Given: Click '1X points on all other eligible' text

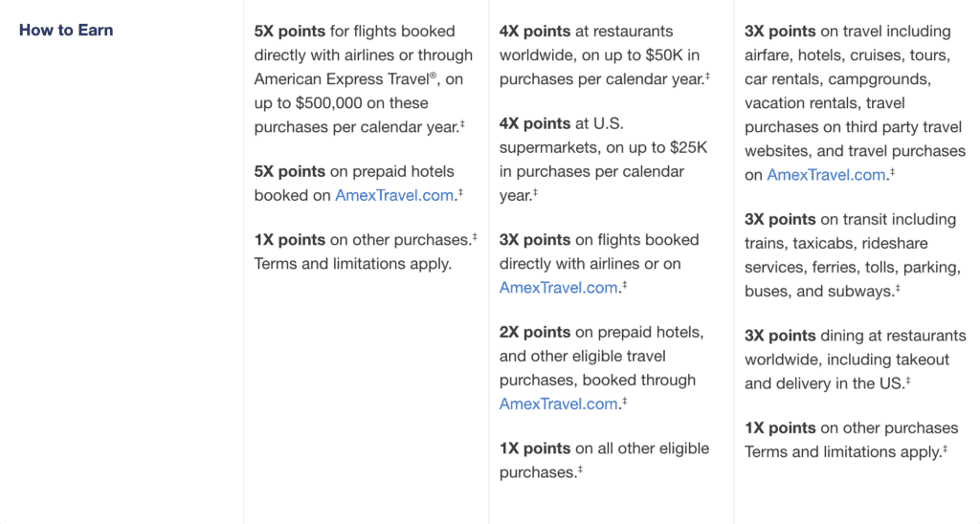Looking at the screenshot, I should click(604, 448).
